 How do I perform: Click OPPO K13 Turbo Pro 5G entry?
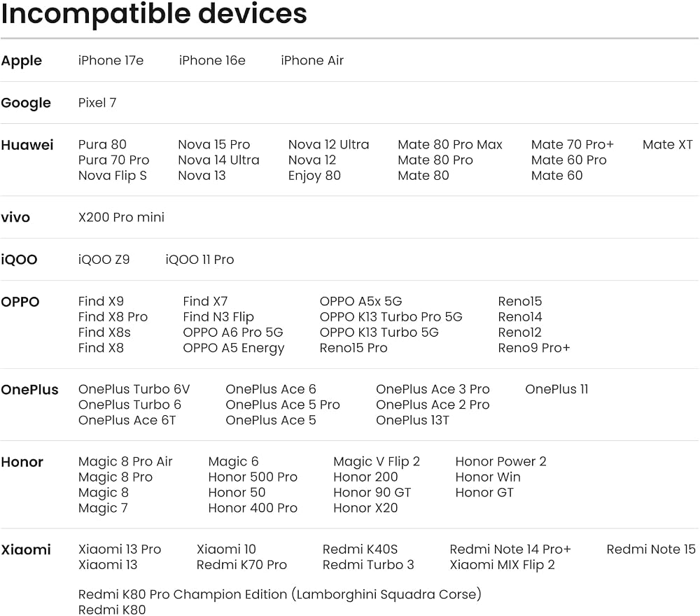(391, 317)
